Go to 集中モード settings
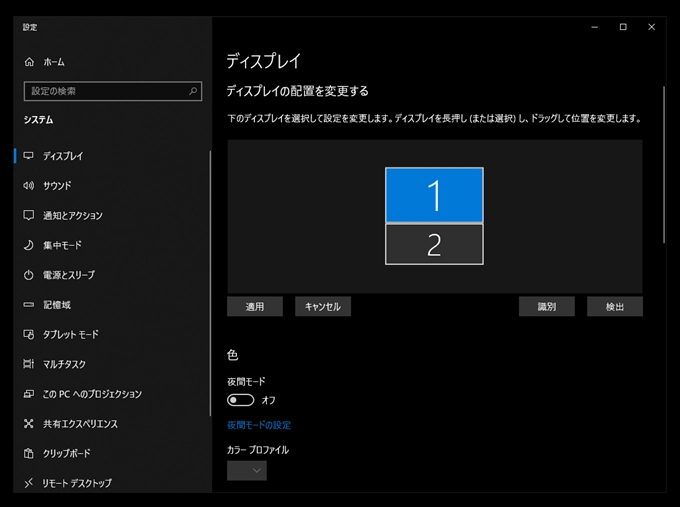 pos(62,245)
